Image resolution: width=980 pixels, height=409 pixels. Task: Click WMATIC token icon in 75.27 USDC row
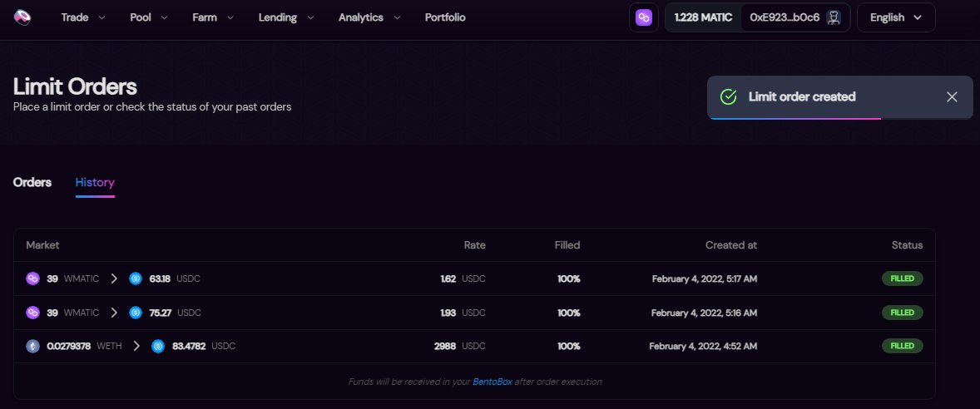point(32,313)
